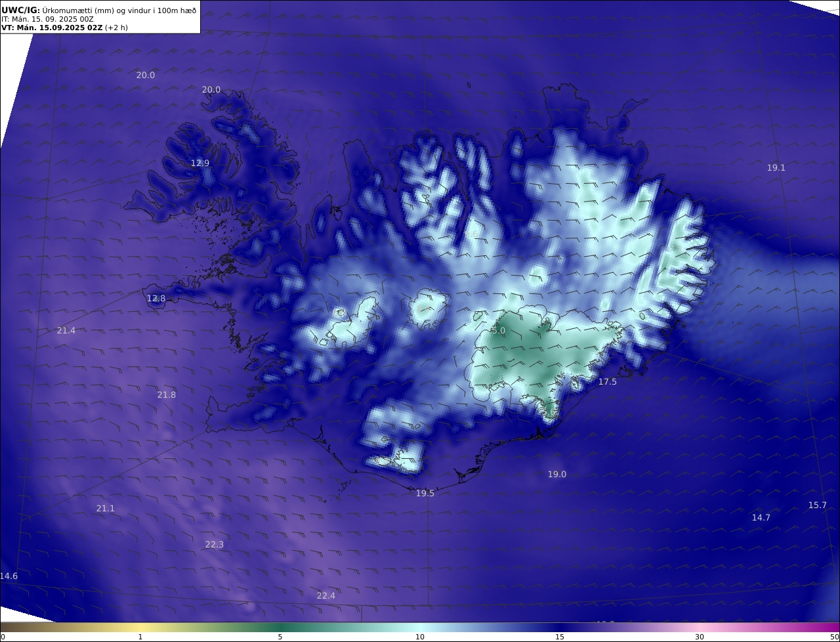
Task: Click the color scale tick label 50
Action: pos(835,637)
